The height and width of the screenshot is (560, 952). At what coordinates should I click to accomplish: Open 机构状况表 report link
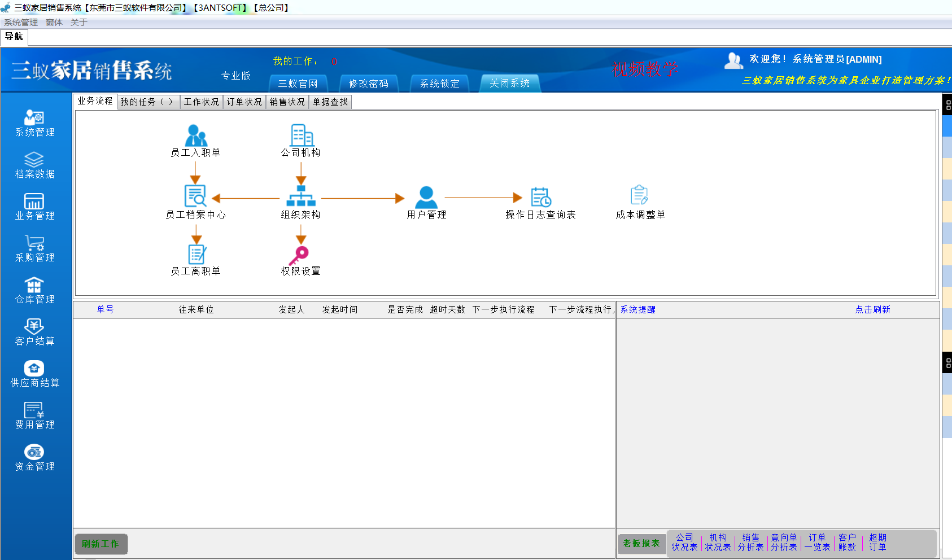[x=718, y=542]
